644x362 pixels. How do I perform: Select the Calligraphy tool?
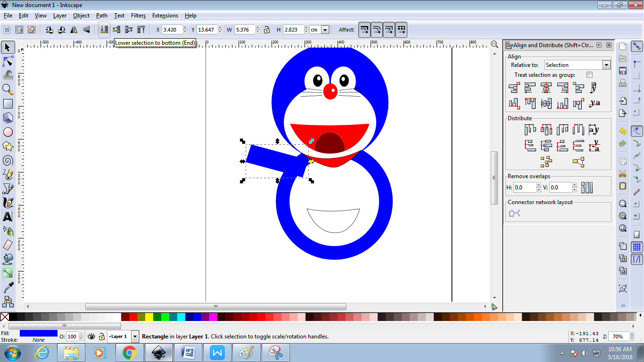(x=8, y=203)
